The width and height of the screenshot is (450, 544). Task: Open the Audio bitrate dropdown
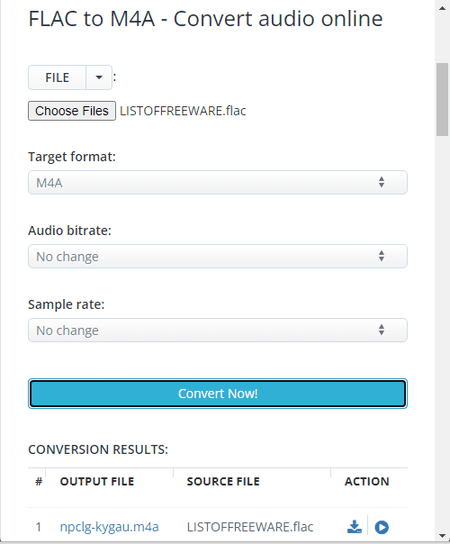[x=218, y=256]
